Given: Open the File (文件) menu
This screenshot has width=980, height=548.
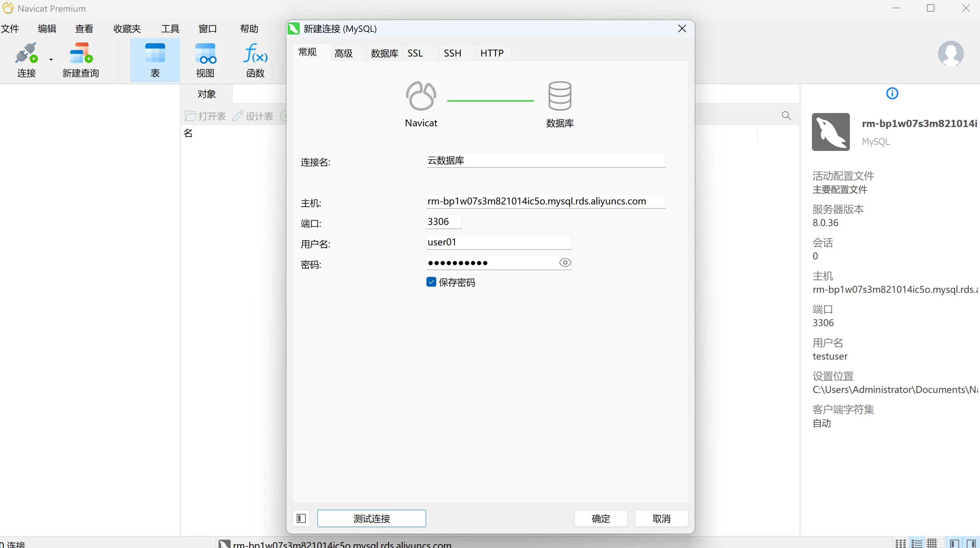Looking at the screenshot, I should (10, 28).
